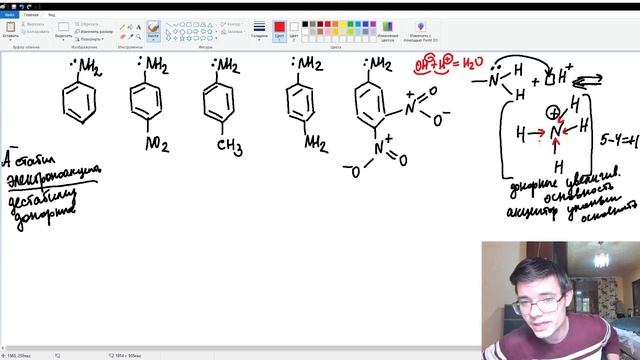Pick the bright red palette swatch
The image size is (640, 360).
(x=328, y=24)
